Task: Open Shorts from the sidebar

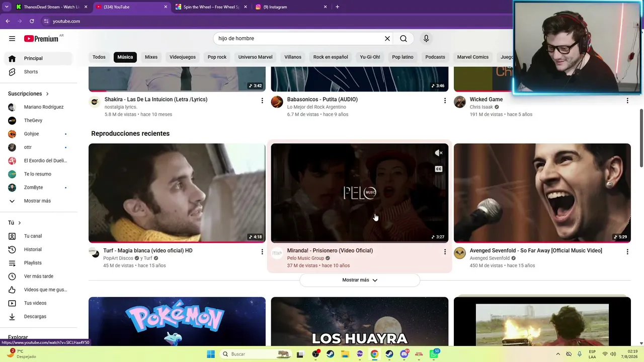Action: coord(39,72)
